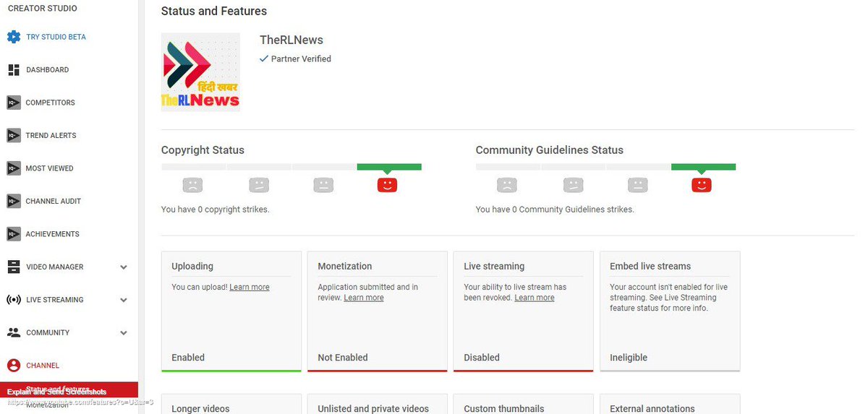Click the Achievements sidebar icon
Screen dimensions: 868x414
point(14,234)
